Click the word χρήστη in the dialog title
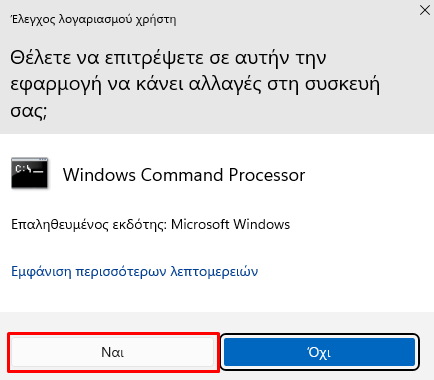434x380 pixels. tap(156, 20)
